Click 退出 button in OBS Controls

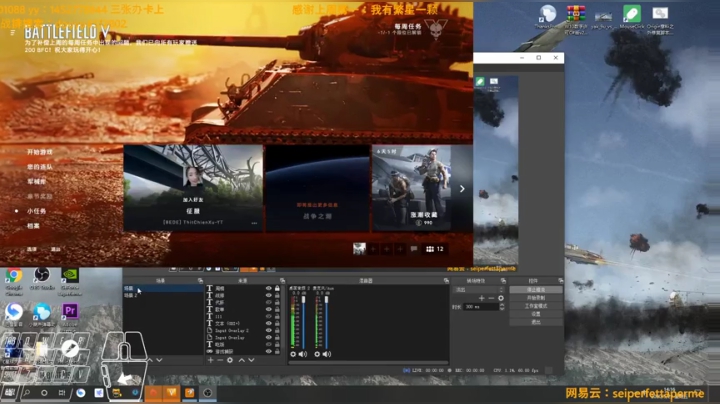[536, 322]
